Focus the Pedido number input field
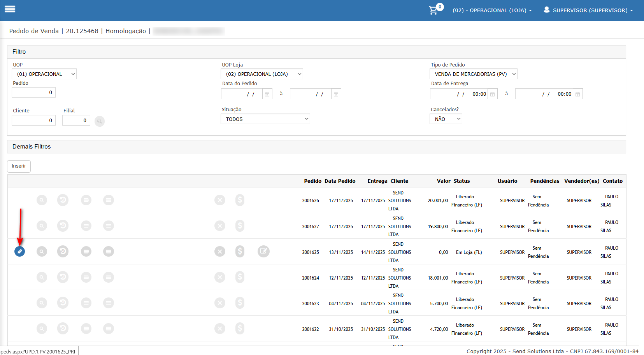The height and width of the screenshot is (355, 644). [x=34, y=93]
